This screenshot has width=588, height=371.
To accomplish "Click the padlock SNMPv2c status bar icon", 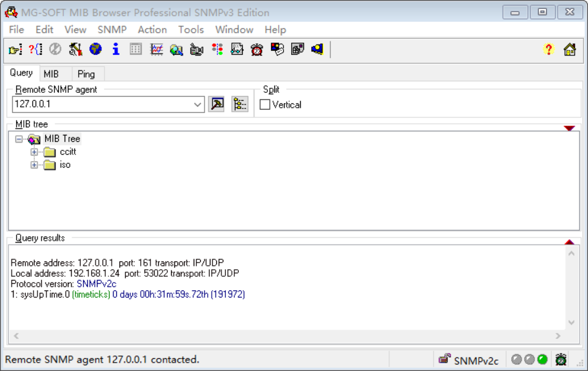I will (444, 359).
